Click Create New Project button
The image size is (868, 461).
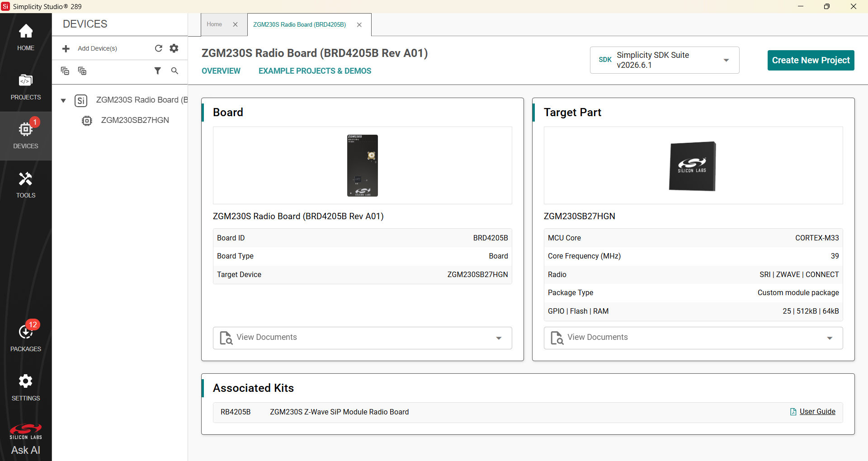click(x=811, y=60)
